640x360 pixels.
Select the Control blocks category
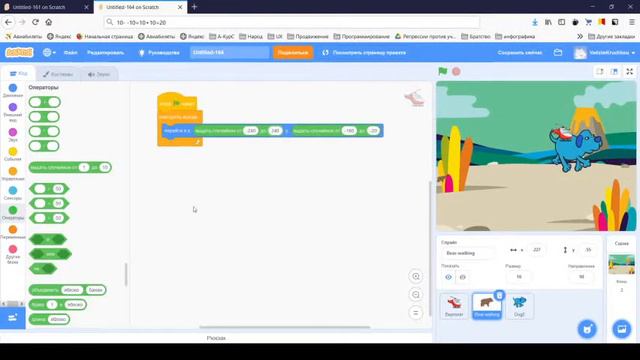pyautogui.click(x=13, y=174)
